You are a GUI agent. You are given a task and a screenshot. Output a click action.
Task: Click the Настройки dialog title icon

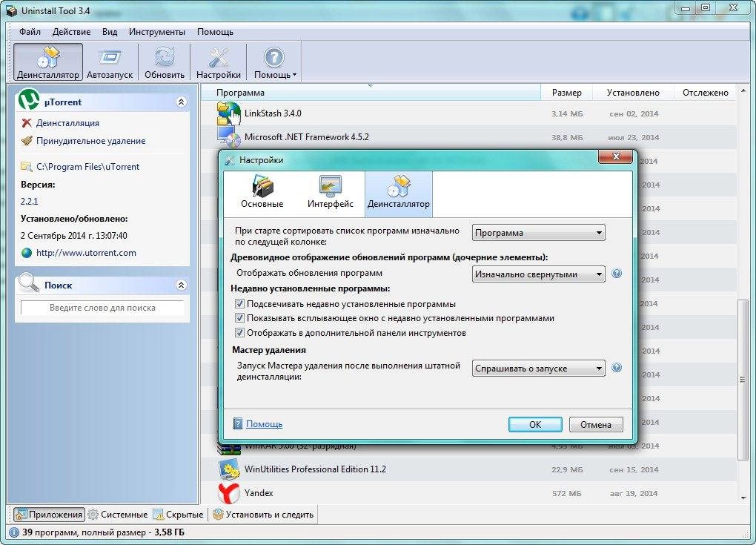(x=230, y=160)
